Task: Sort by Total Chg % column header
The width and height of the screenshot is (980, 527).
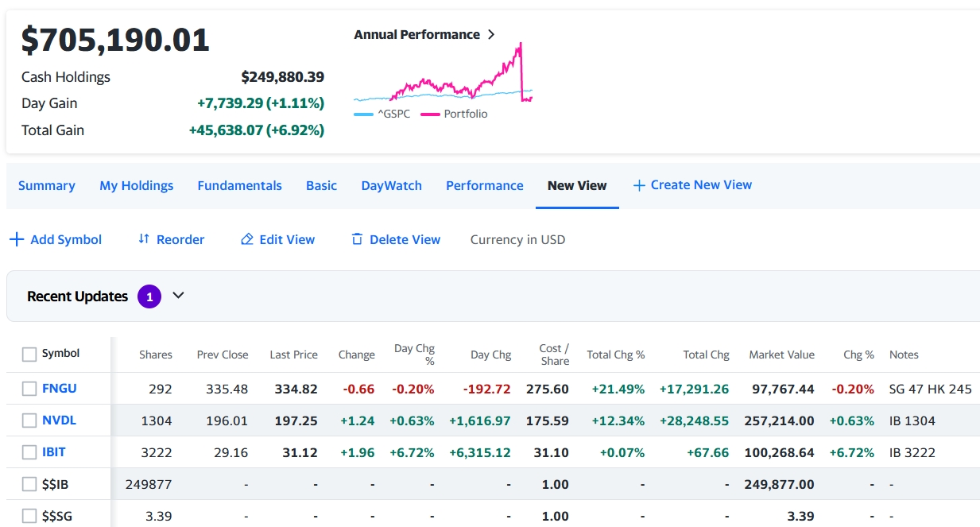Action: pyautogui.click(x=615, y=355)
